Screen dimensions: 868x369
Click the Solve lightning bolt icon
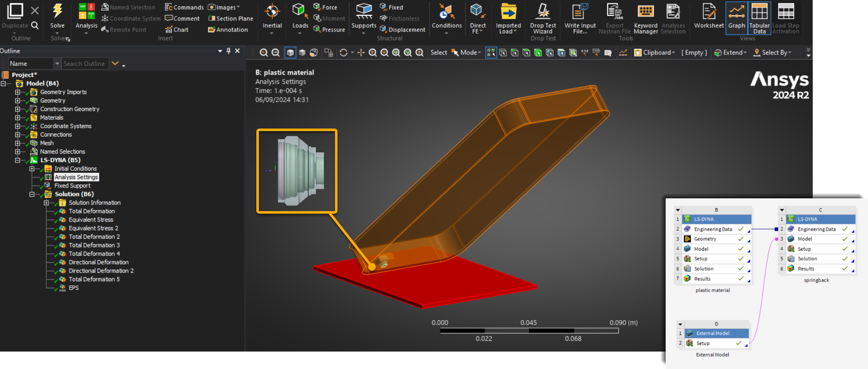[x=57, y=11]
